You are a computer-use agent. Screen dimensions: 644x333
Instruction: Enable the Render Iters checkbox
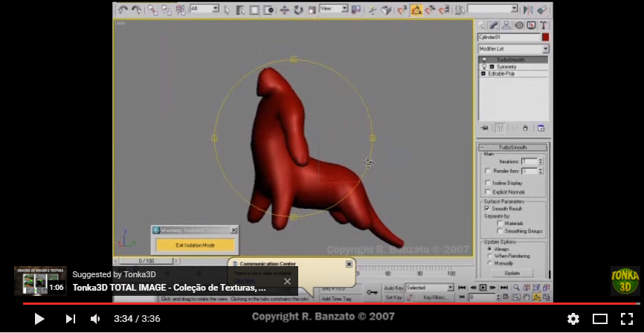point(488,171)
